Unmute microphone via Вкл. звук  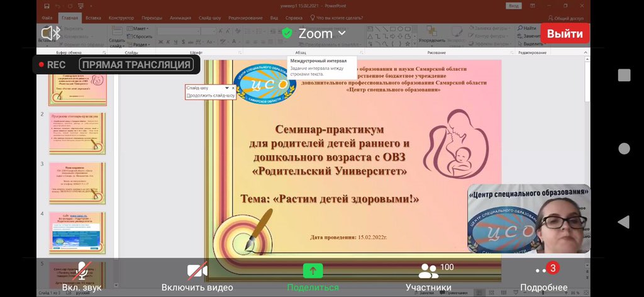81,276
